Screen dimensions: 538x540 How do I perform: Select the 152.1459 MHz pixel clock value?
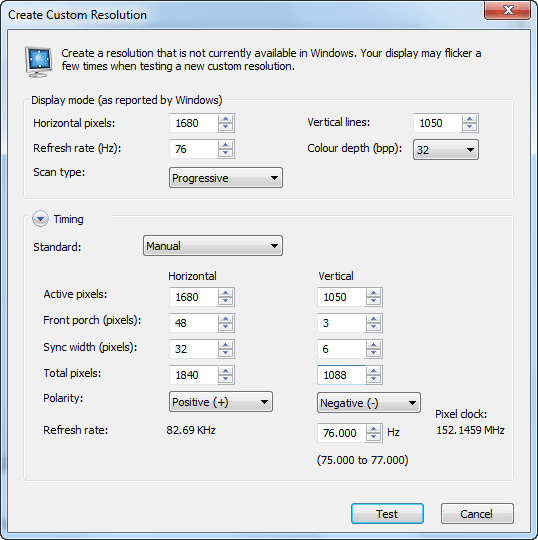(470, 430)
